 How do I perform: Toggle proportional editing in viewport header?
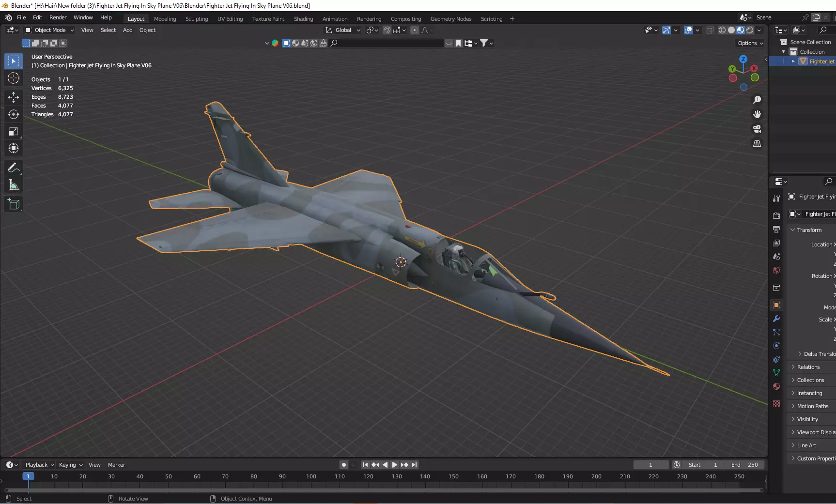coord(414,30)
